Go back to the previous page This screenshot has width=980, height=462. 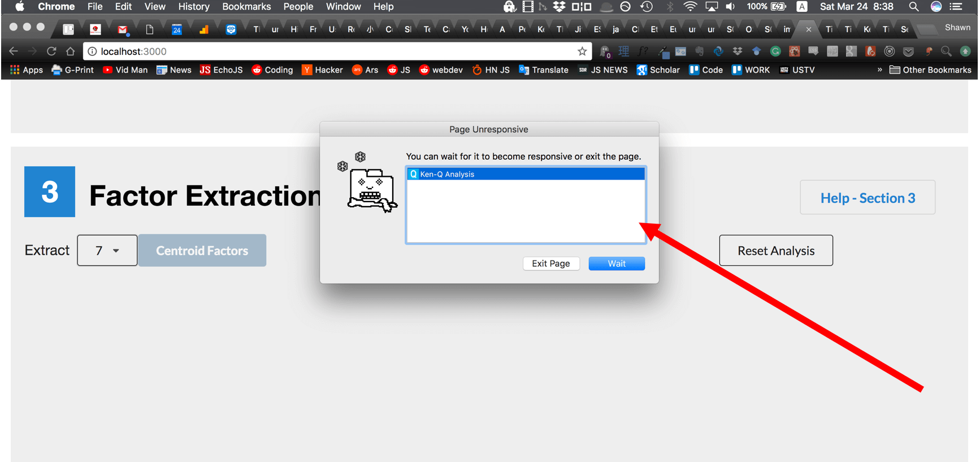coord(14,51)
